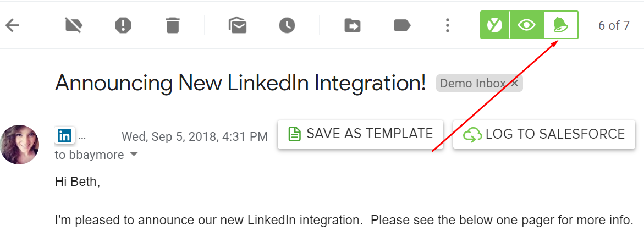Move email to a folder

tap(353, 26)
